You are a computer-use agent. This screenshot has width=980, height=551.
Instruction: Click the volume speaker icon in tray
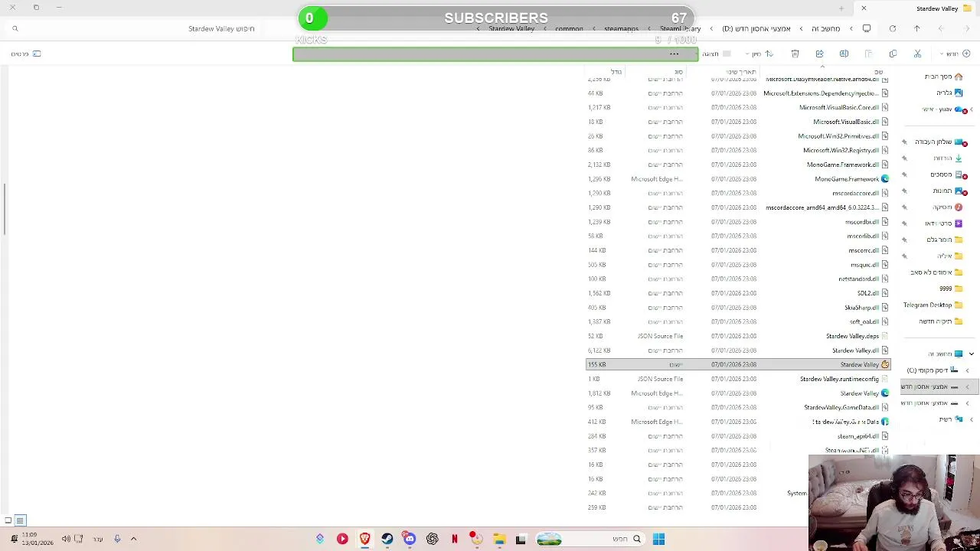66,539
